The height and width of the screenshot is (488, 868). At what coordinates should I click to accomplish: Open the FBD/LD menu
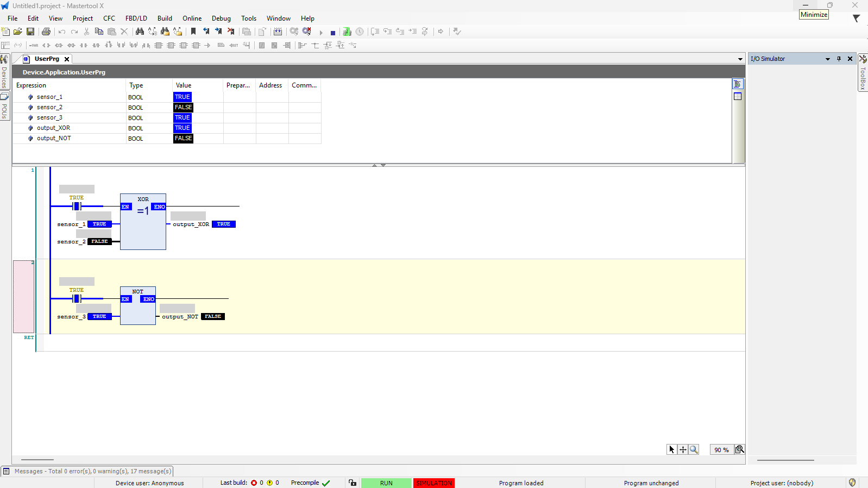point(136,18)
